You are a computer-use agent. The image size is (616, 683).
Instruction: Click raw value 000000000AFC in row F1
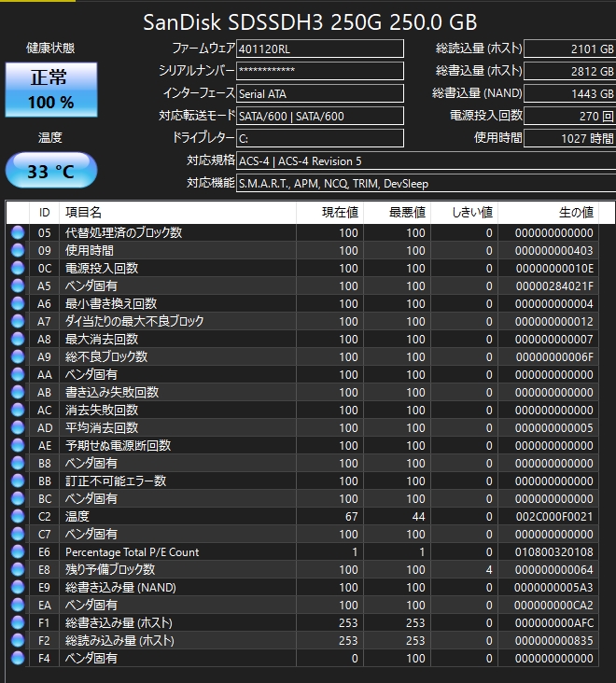point(554,622)
